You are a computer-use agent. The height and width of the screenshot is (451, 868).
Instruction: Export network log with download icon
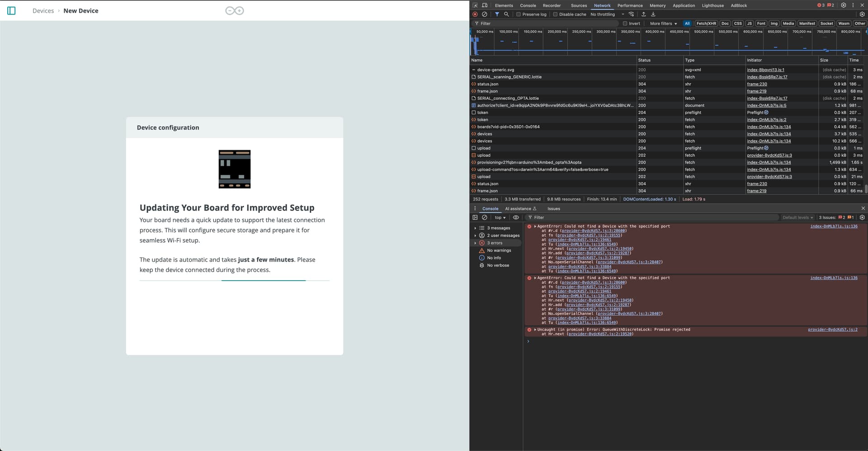653,14
